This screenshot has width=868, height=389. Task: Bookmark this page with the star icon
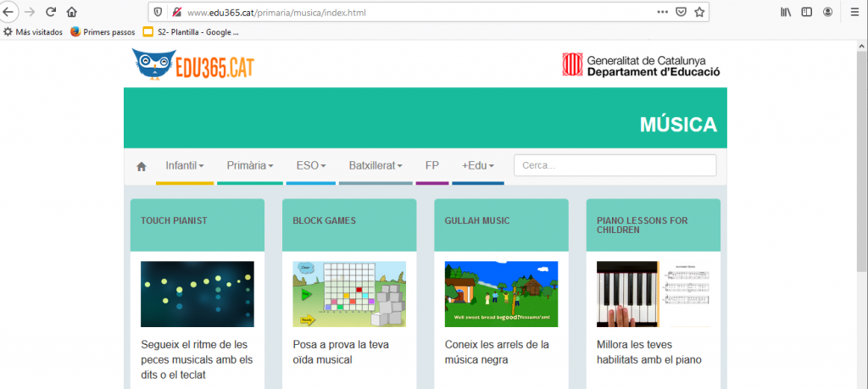point(699,13)
